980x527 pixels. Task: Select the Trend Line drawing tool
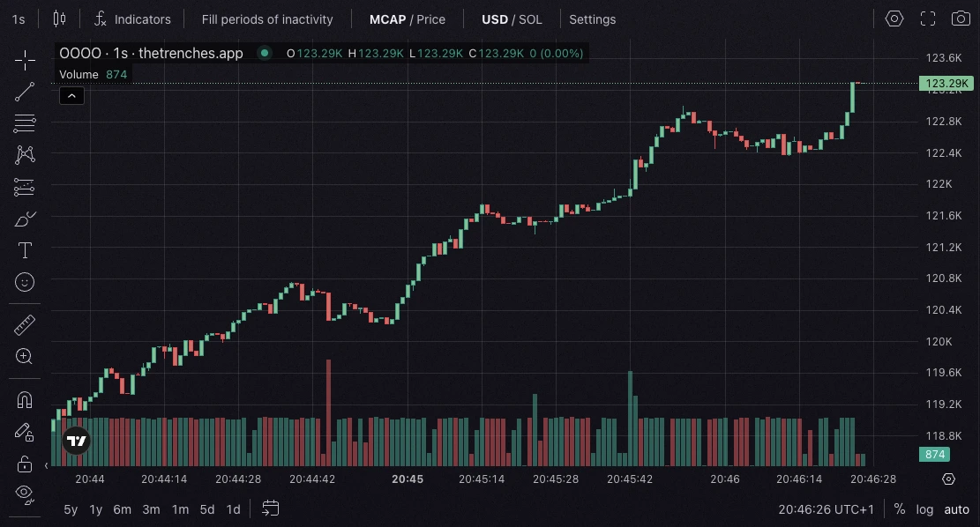24,92
